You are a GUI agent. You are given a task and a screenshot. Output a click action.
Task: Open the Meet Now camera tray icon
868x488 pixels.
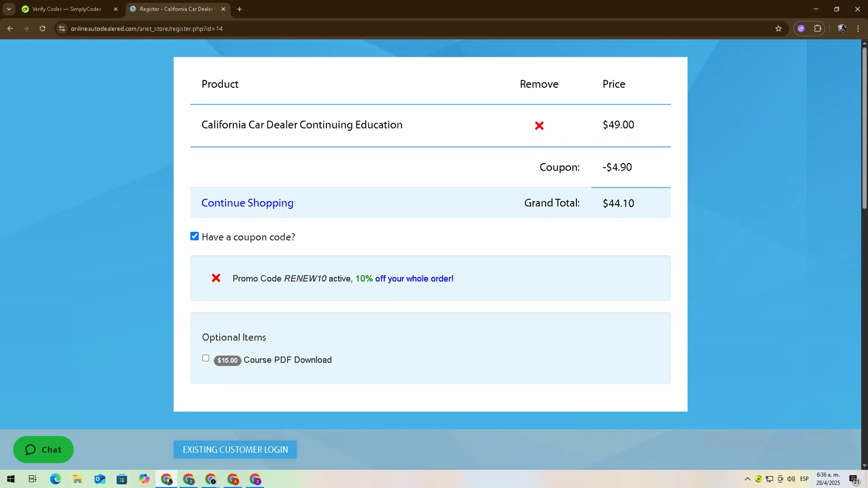click(780, 479)
